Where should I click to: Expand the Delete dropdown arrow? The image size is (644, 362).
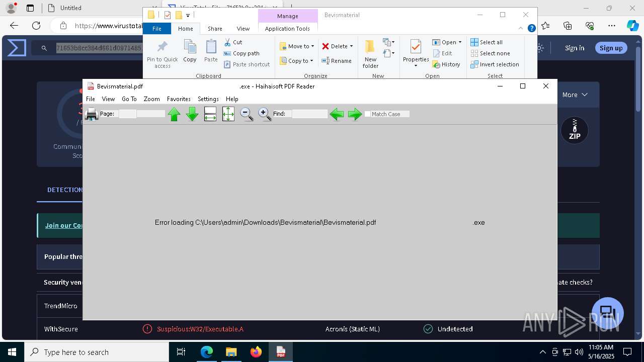tap(351, 46)
